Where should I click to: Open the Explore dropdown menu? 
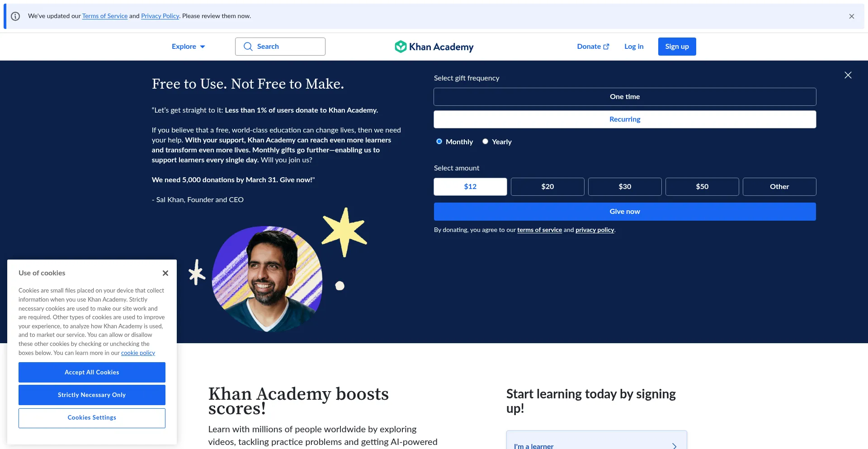coord(189,47)
